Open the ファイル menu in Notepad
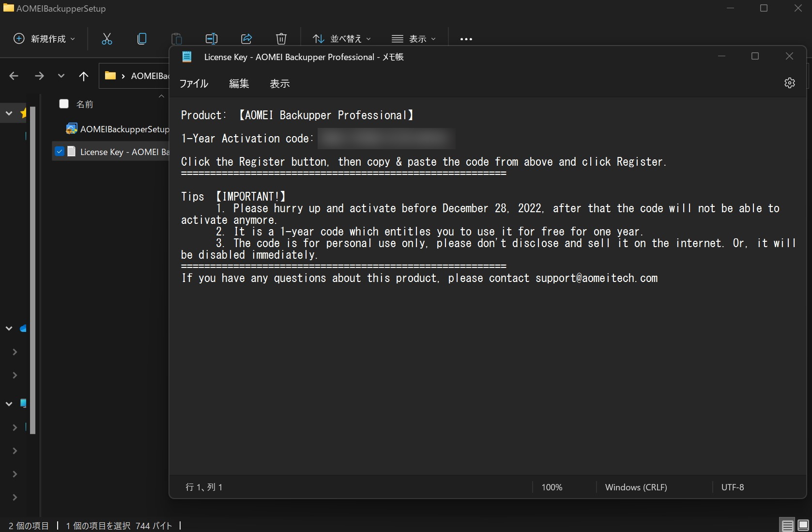This screenshot has height=532, width=812. pyautogui.click(x=194, y=83)
